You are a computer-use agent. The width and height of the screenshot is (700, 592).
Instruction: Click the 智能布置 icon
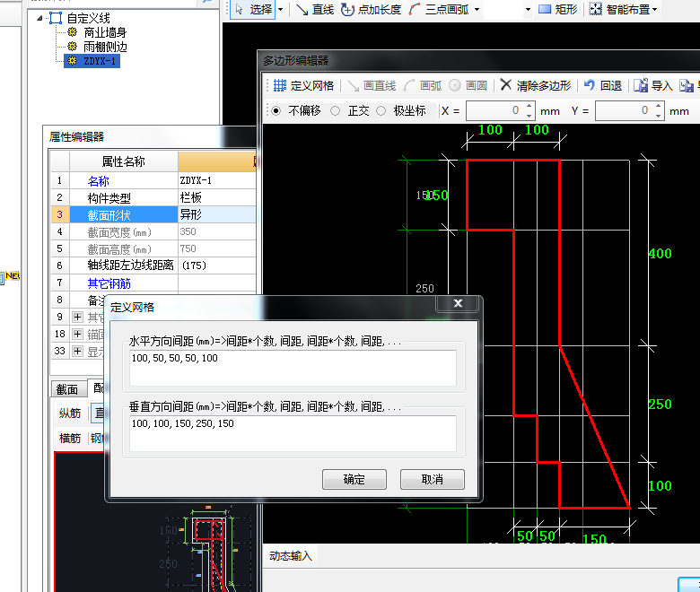coord(595,9)
